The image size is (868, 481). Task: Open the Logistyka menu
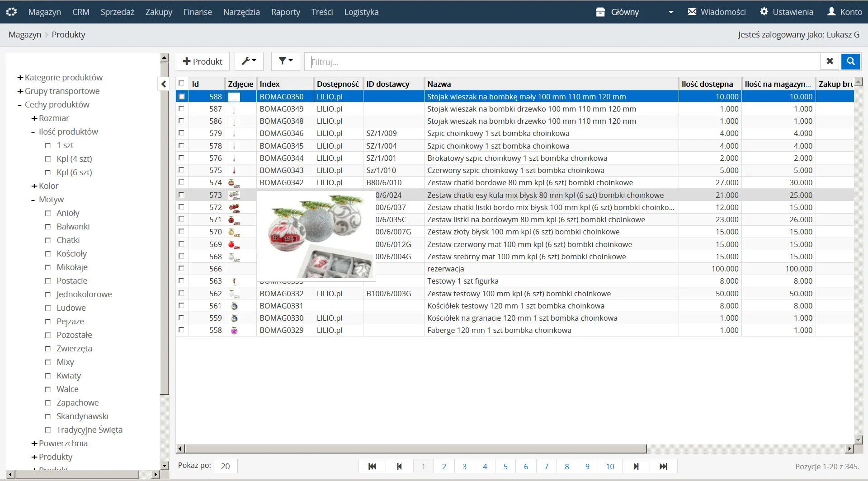pyautogui.click(x=361, y=12)
